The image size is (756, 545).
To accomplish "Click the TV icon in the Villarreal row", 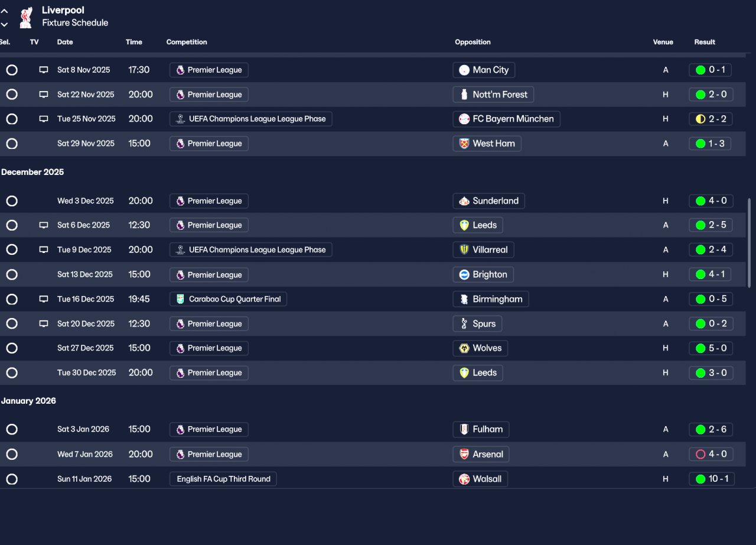I will 44,249.
